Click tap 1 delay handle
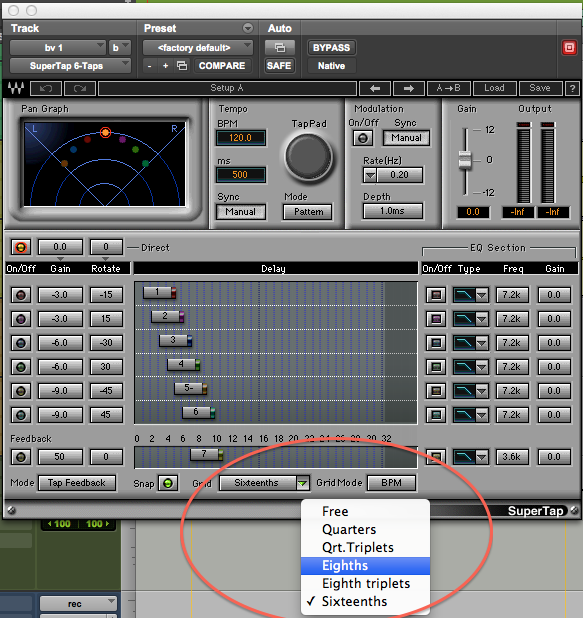The width and height of the screenshot is (583, 618). pos(160,292)
